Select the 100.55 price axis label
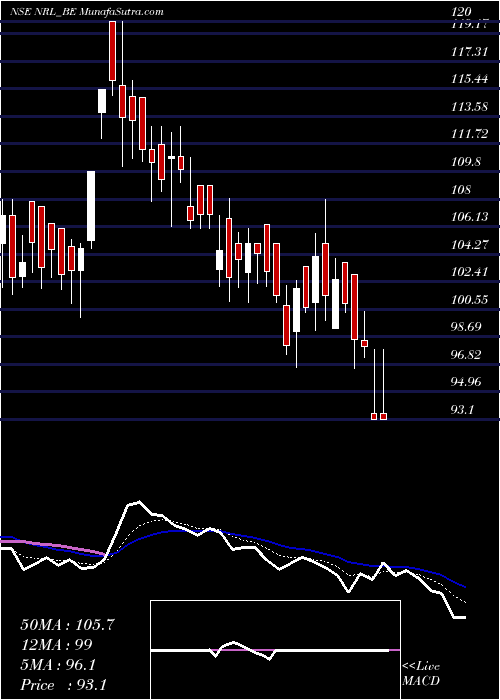Image resolution: width=500 pixels, height=700 pixels. coord(469,300)
